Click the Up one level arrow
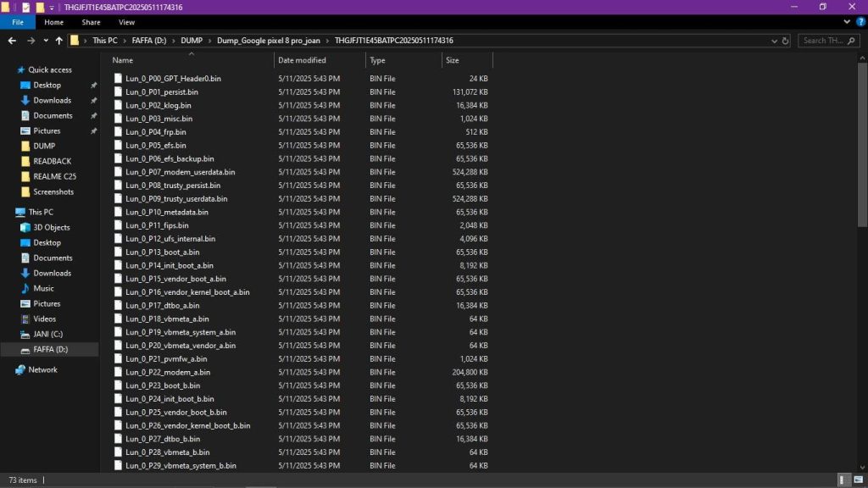Viewport: 868px width, 488px height. (58, 40)
